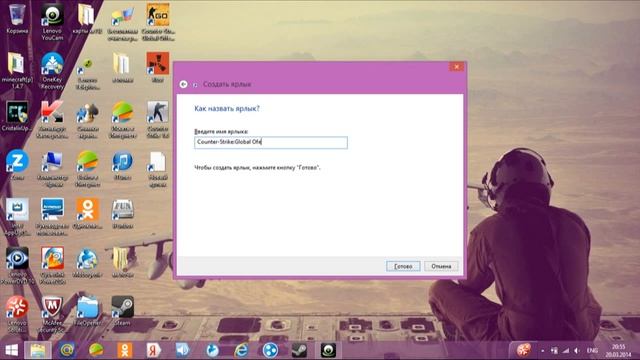Select the Steam desktop shortcut
Viewport: 640px width, 360px height.
click(122, 311)
